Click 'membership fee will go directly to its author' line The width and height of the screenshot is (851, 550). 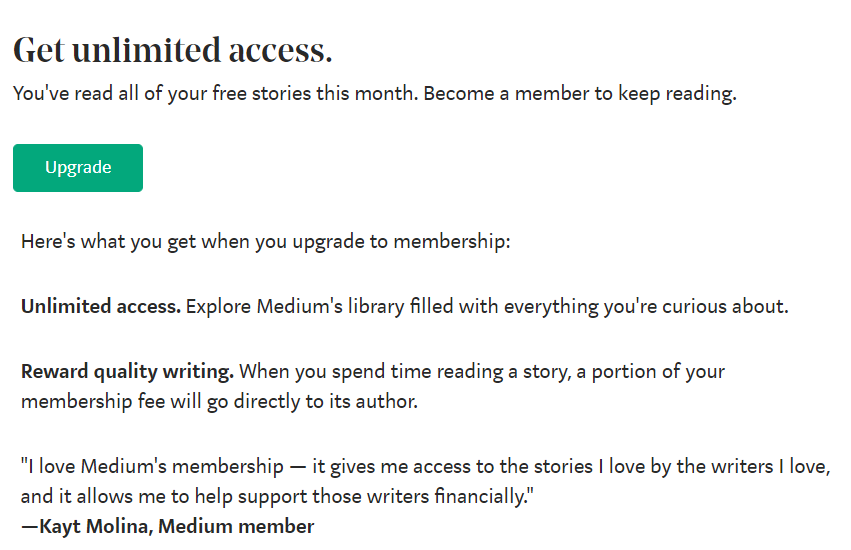point(219,402)
